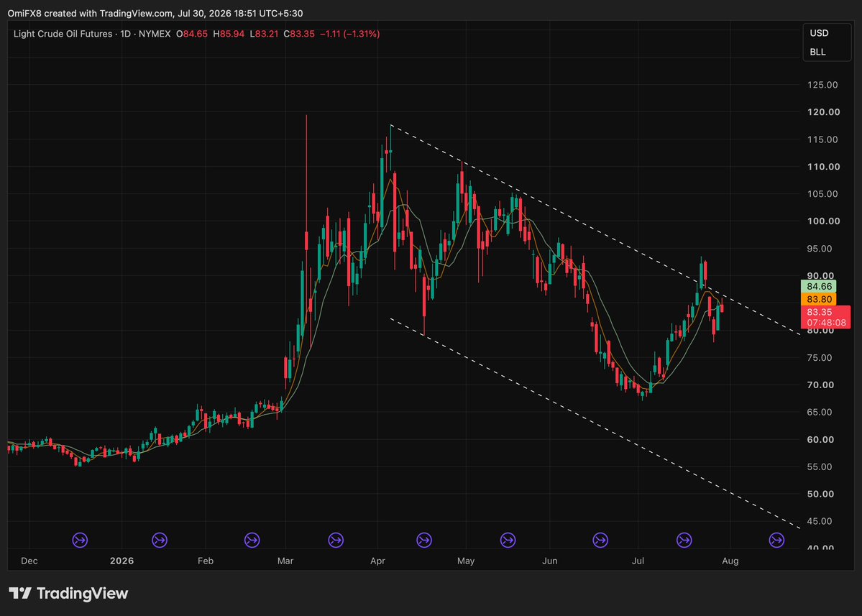The height and width of the screenshot is (616, 862).
Task: Click the 115.00 price axis label
Action: pyautogui.click(x=823, y=139)
